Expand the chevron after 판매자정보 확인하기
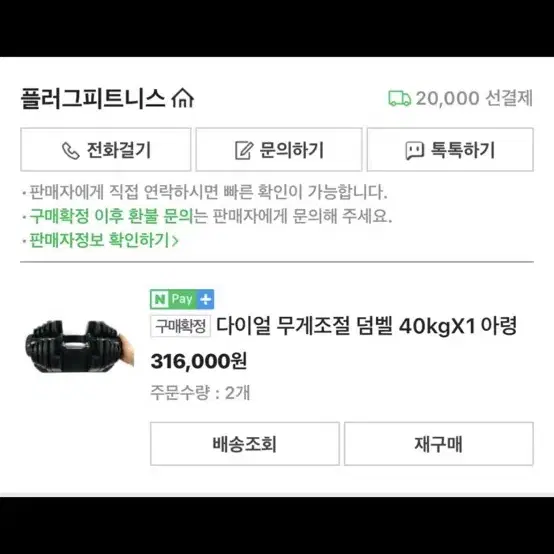554x554 pixels. tap(175, 241)
